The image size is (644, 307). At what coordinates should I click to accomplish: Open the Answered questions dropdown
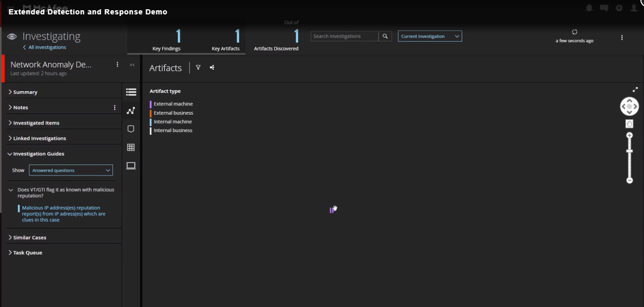coord(71,170)
